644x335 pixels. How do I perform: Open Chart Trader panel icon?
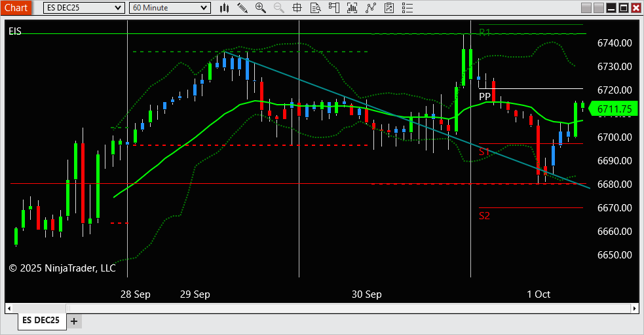(x=334, y=8)
